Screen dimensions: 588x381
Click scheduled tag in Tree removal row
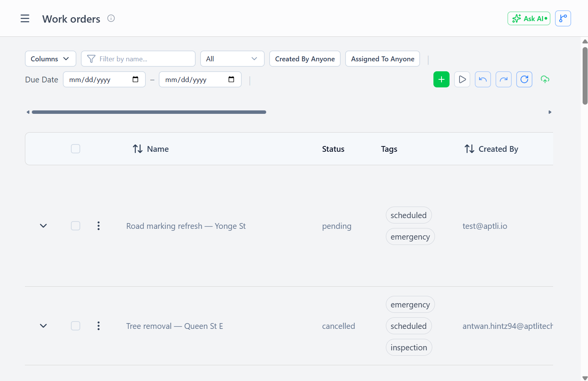408,326
